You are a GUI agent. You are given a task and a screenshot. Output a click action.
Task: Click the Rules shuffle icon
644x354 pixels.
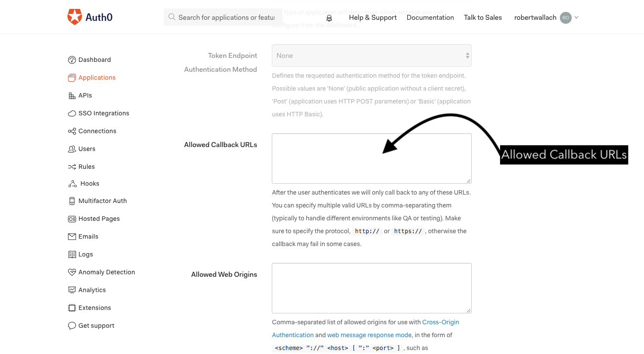72,167
